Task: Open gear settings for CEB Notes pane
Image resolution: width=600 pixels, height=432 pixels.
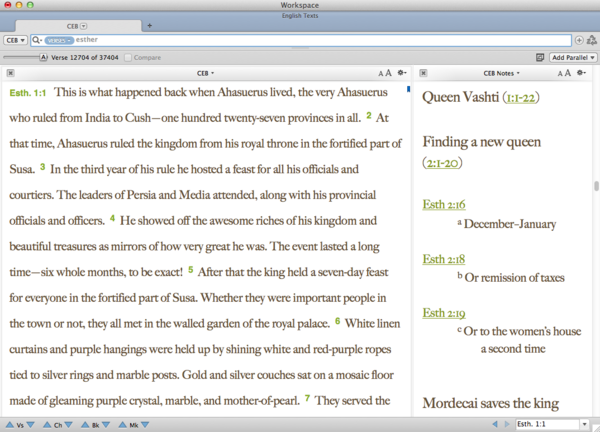Action: coord(581,72)
